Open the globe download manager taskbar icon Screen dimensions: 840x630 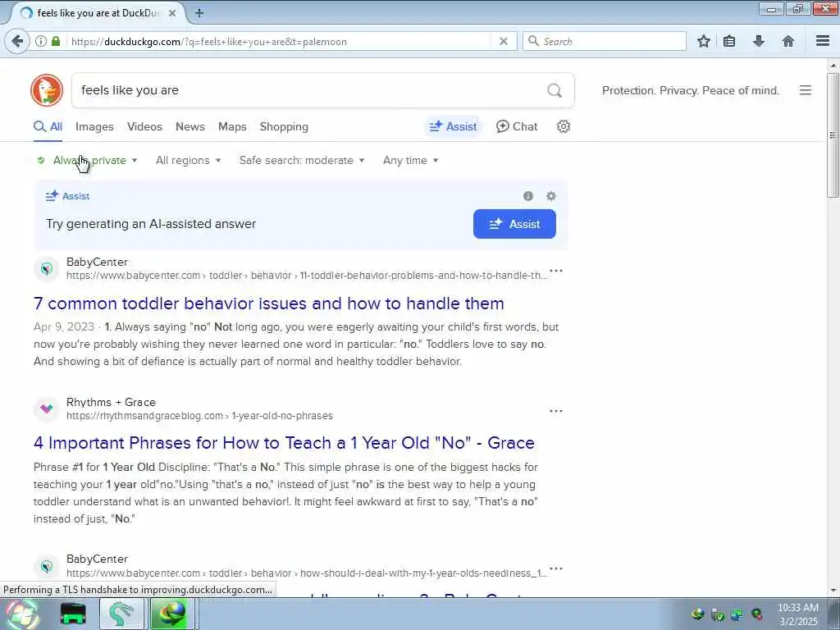[171, 614]
